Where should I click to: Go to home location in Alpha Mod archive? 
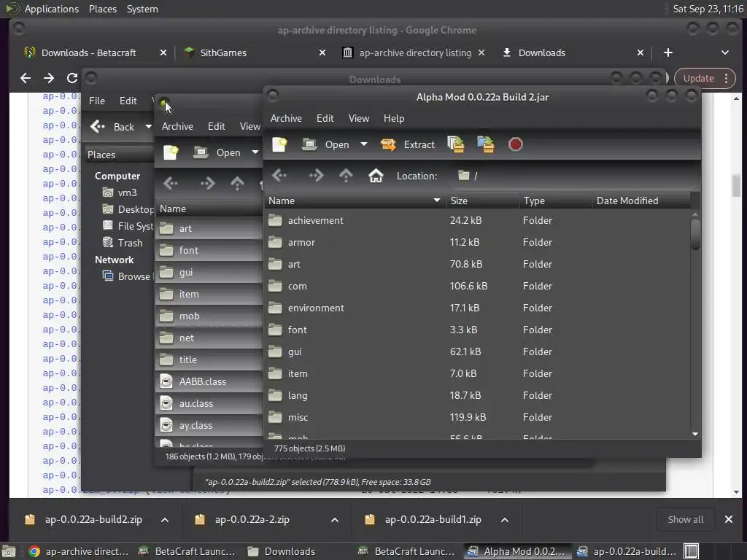click(x=376, y=176)
